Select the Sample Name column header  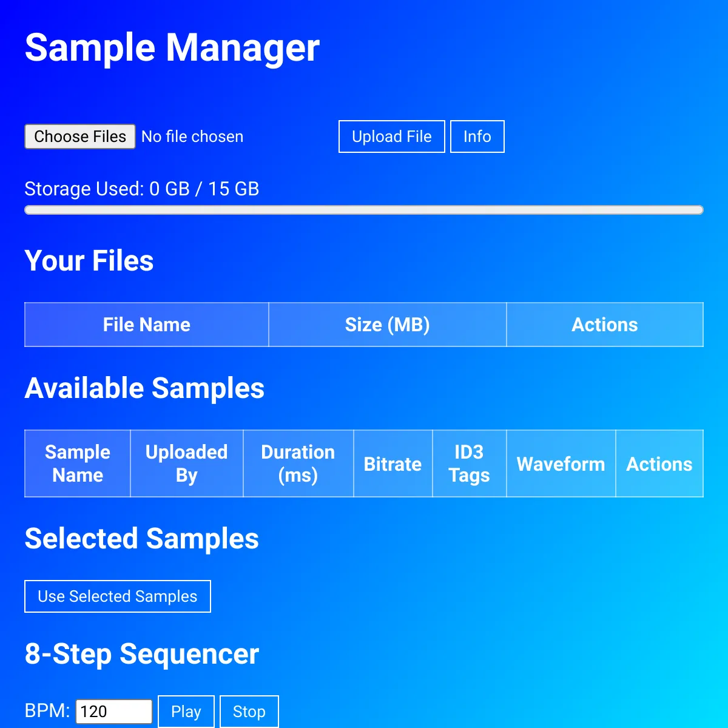pos(78,463)
